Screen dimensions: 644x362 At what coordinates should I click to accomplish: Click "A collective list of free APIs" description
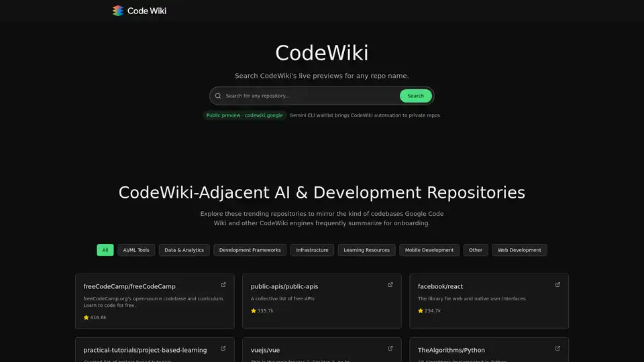coord(282,299)
